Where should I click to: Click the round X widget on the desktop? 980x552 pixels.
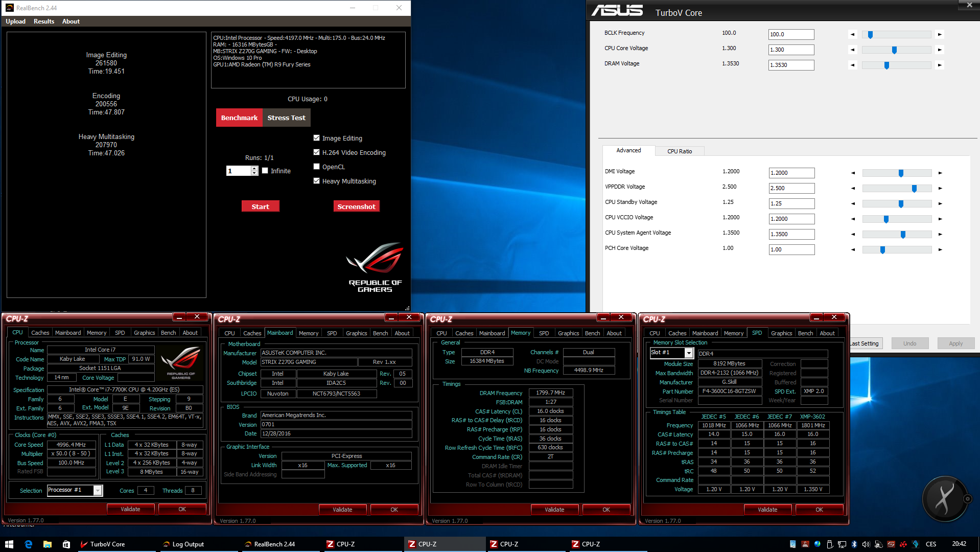coord(945,498)
